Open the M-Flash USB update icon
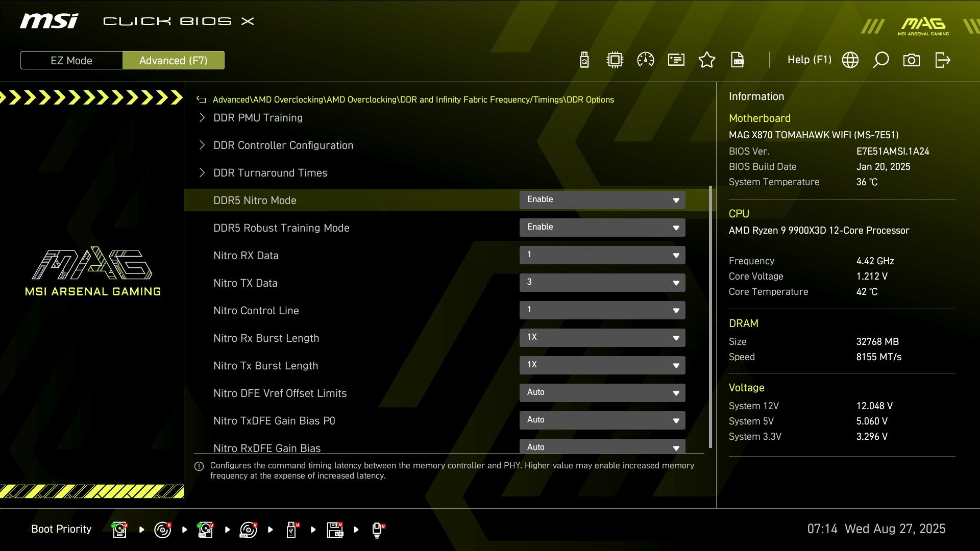This screenshot has height=551, width=980. 584,60
